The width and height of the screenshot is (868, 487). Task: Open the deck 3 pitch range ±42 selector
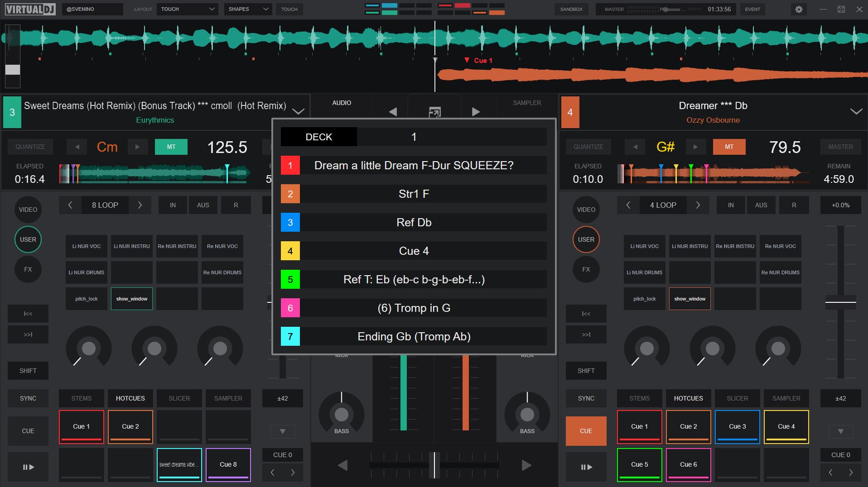283,398
